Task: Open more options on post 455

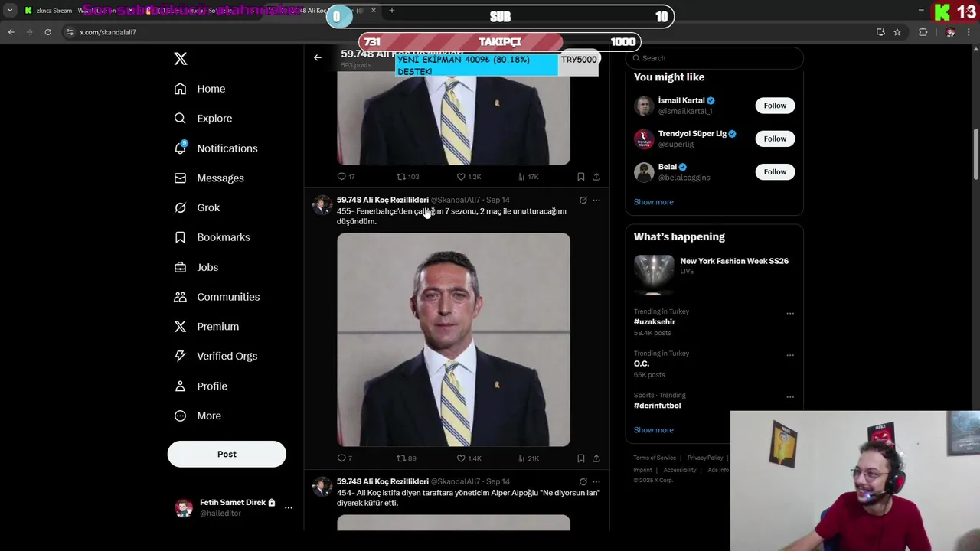Action: [596, 201]
